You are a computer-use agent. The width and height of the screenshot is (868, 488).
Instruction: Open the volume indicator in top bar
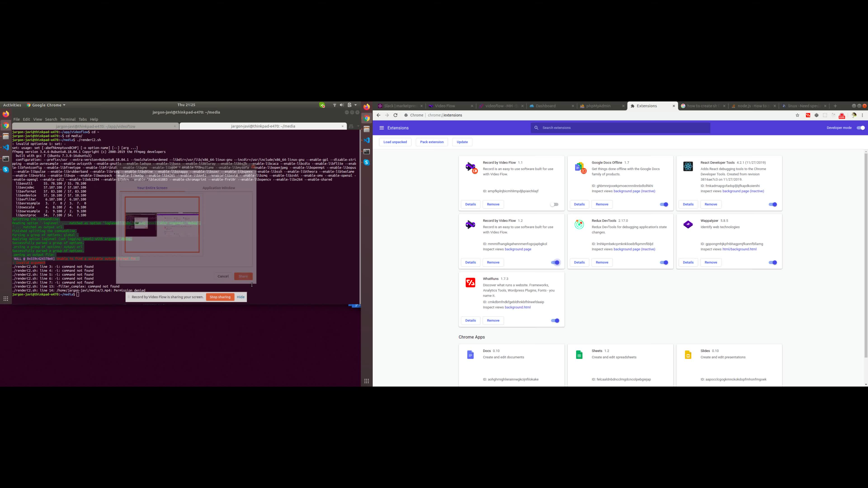(342, 105)
